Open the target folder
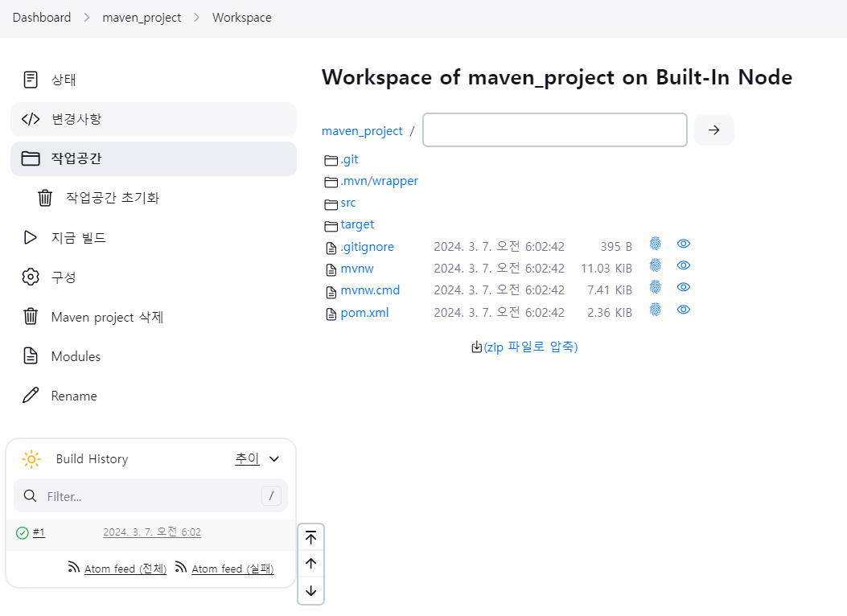The width and height of the screenshot is (847, 616). click(x=357, y=224)
